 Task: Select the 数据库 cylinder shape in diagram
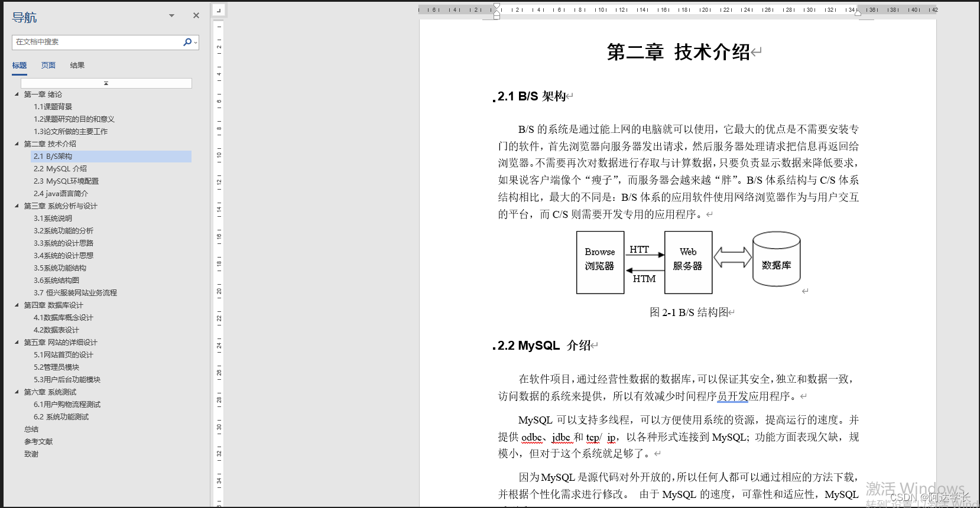[776, 259]
